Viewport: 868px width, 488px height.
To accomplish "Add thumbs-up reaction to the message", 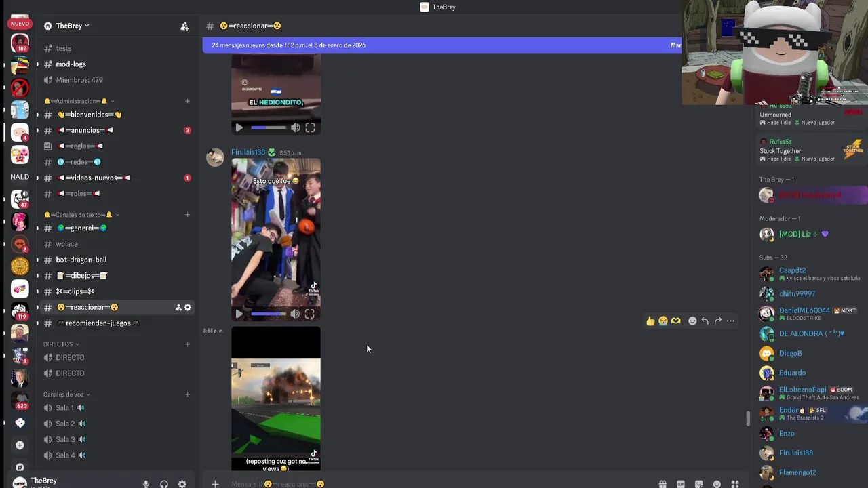I will point(650,321).
